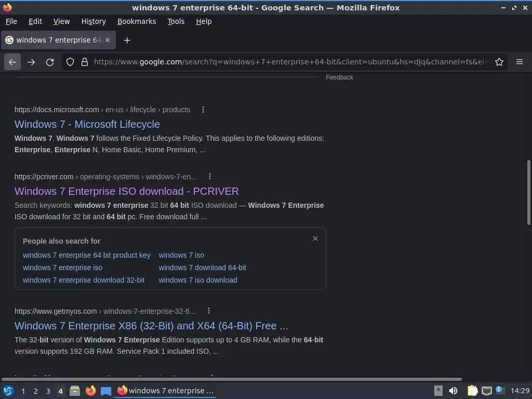
Task: Click the vertical page scrollbar thumb
Action: [x=528, y=192]
